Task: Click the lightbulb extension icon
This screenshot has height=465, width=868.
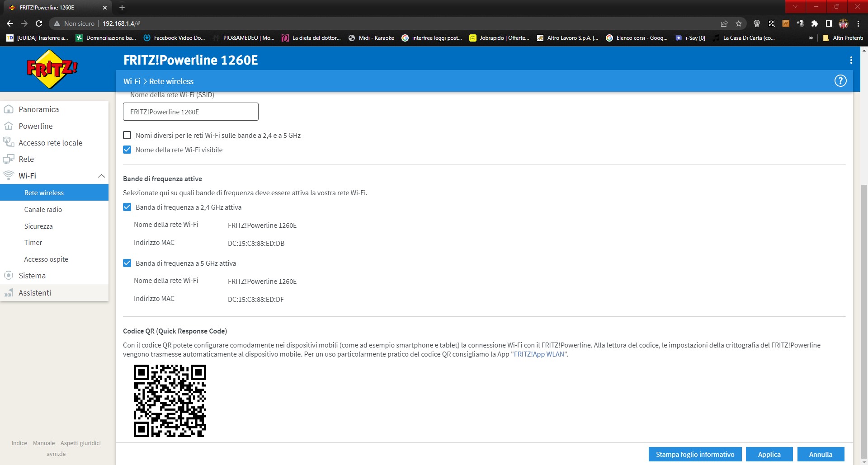Action: pos(757,23)
